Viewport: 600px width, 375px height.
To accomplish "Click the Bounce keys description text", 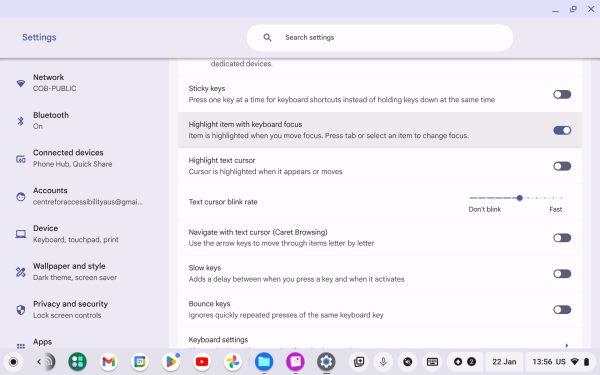I will point(286,315).
